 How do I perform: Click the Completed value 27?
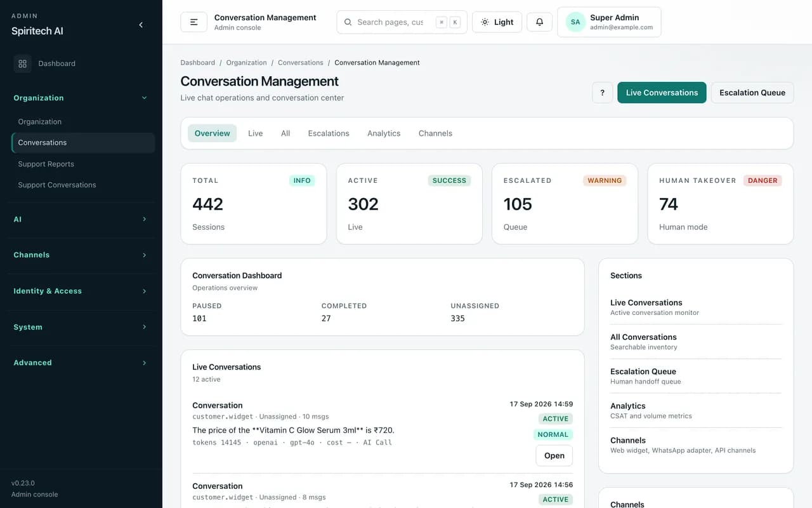tap(326, 319)
